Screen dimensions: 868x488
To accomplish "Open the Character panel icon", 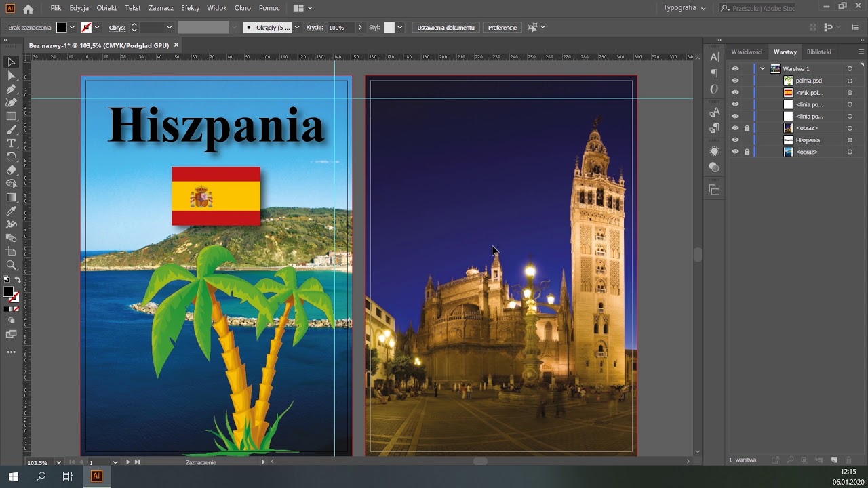I will click(714, 57).
